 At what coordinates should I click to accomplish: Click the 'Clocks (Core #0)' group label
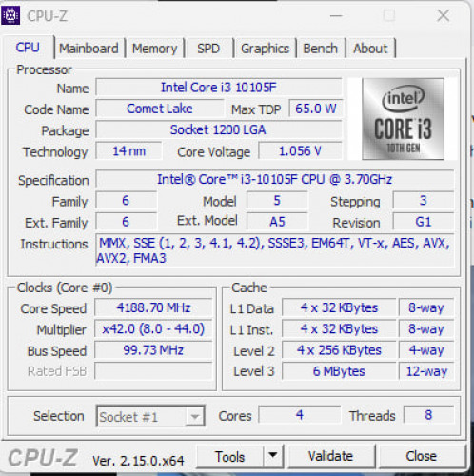point(65,288)
